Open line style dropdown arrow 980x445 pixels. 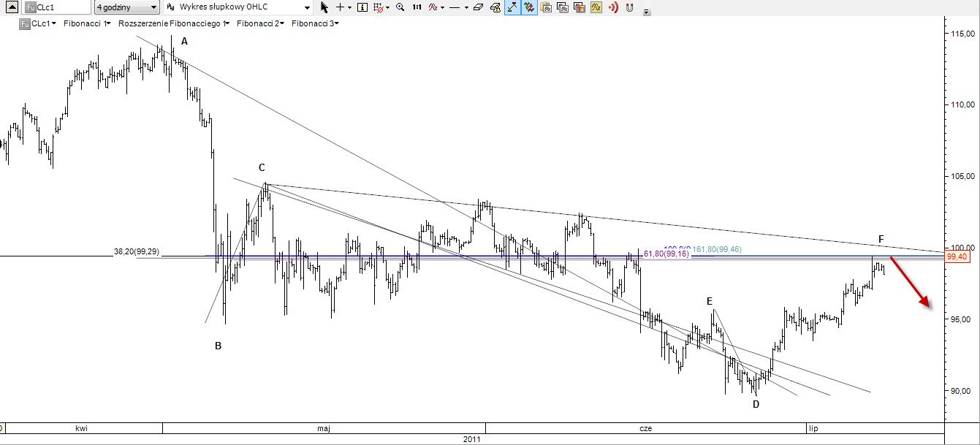coord(466,7)
